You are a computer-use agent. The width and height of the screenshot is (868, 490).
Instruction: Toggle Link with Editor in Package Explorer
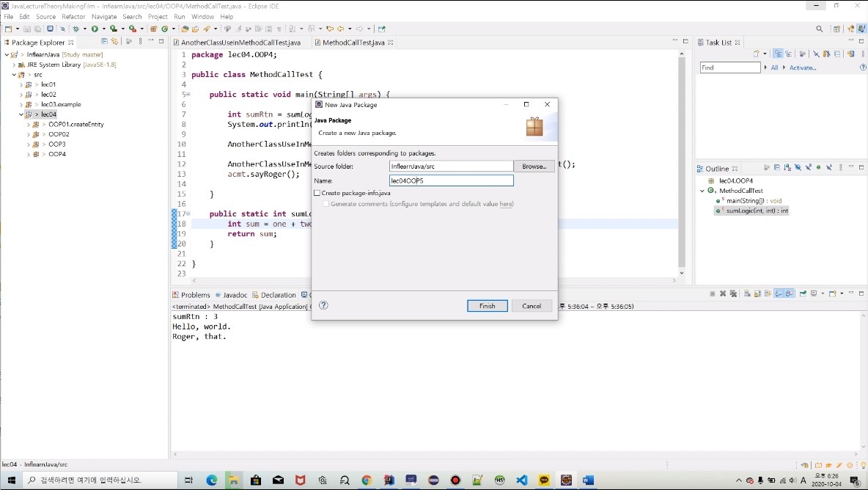[x=114, y=42]
